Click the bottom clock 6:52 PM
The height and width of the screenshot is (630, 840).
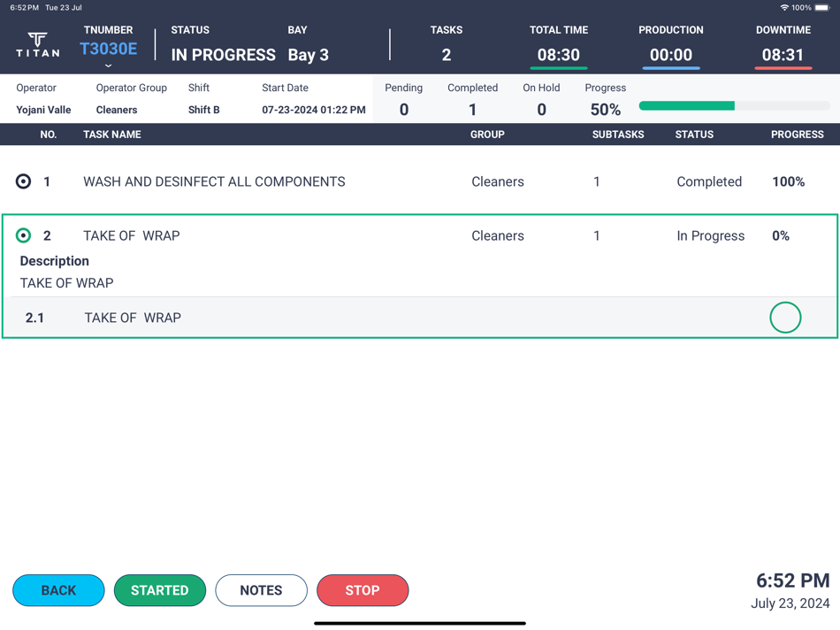[x=793, y=580]
